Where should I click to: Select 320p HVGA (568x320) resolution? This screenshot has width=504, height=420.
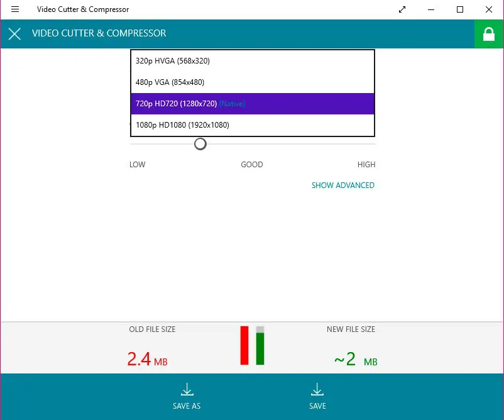click(253, 61)
